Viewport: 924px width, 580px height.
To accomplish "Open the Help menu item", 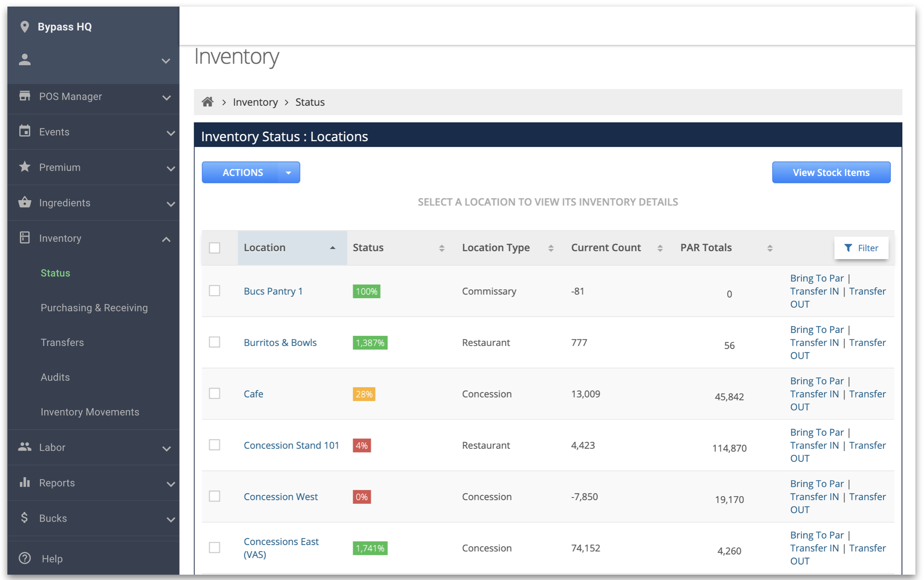I will coord(52,558).
